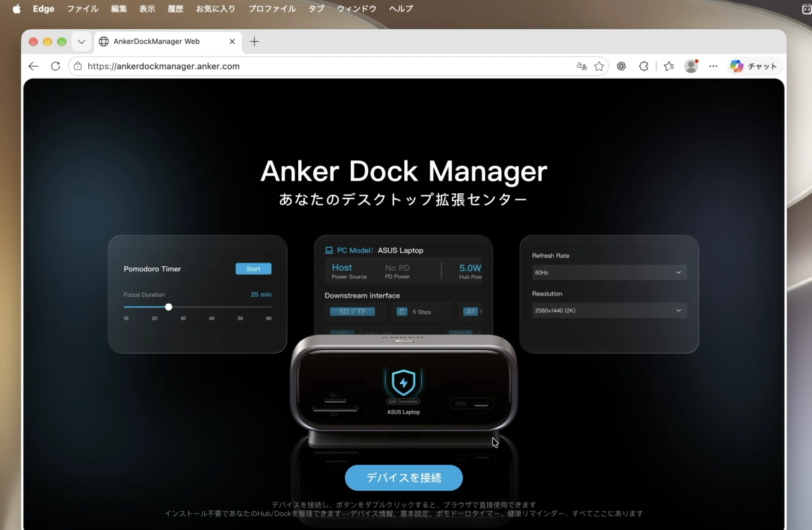This screenshot has width=812, height=530.
Task: Start the Pomodoro Timer
Action: pyautogui.click(x=253, y=269)
